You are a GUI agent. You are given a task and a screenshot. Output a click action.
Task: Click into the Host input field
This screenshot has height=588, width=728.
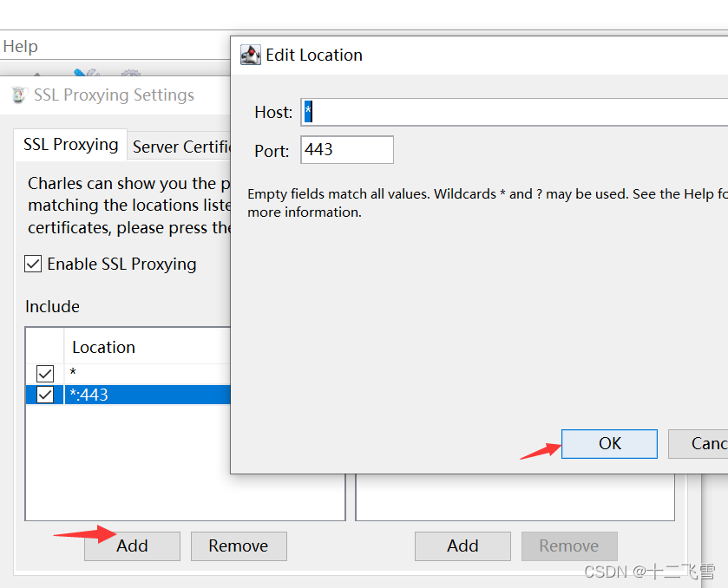click(x=514, y=112)
